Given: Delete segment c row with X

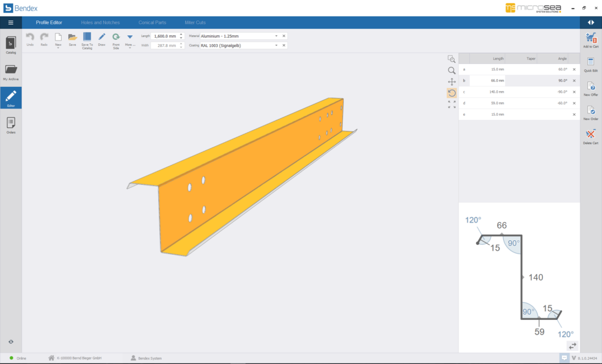Looking at the screenshot, I should pos(574,92).
